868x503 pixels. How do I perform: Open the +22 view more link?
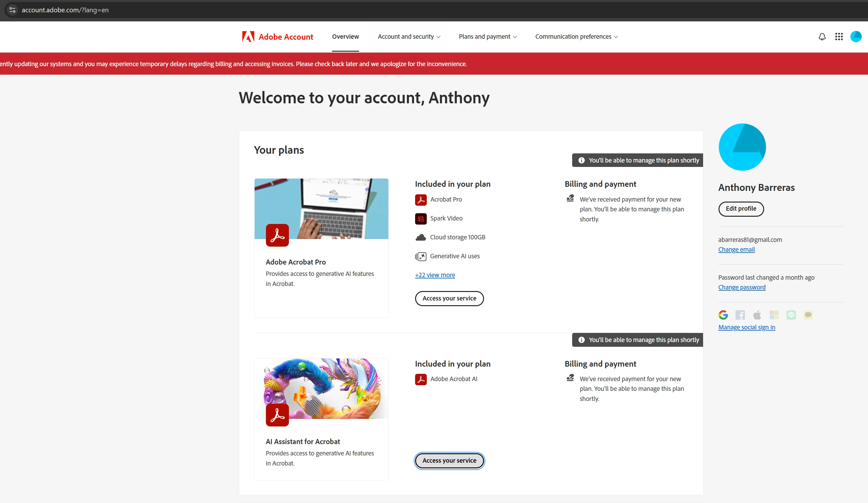pyautogui.click(x=435, y=275)
